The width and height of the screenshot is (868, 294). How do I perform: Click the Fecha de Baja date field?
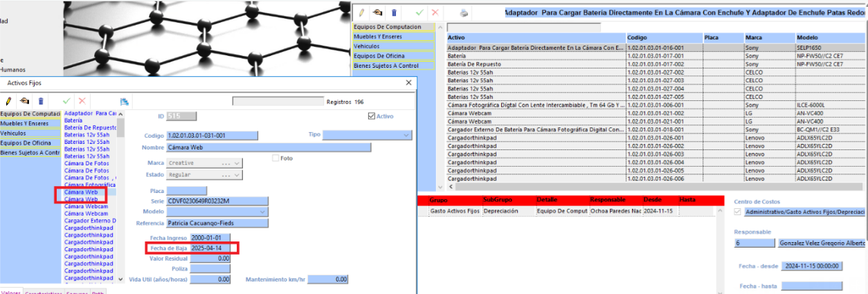(214, 248)
